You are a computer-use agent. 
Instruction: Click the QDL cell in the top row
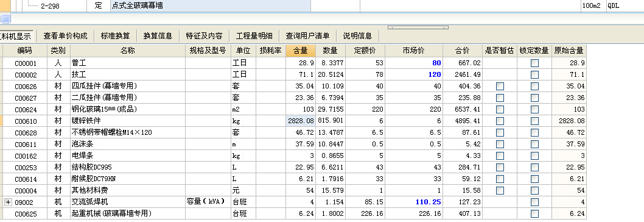pyautogui.click(x=625, y=5)
